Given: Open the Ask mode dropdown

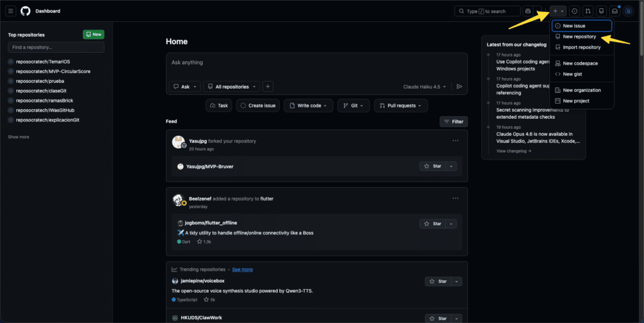Looking at the screenshot, I should click(185, 87).
